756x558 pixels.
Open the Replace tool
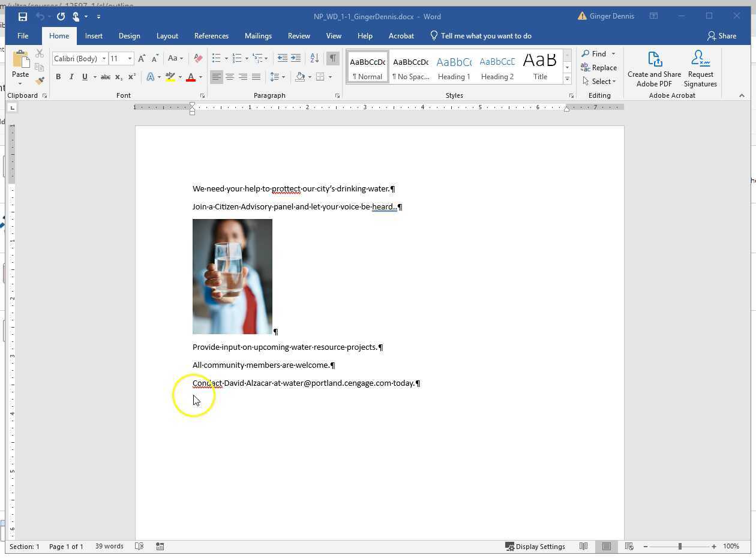coord(599,67)
